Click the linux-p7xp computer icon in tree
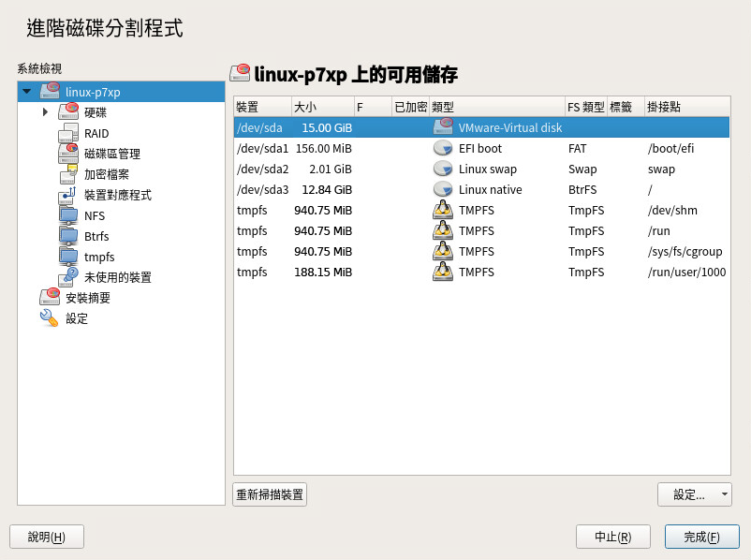 (x=51, y=91)
